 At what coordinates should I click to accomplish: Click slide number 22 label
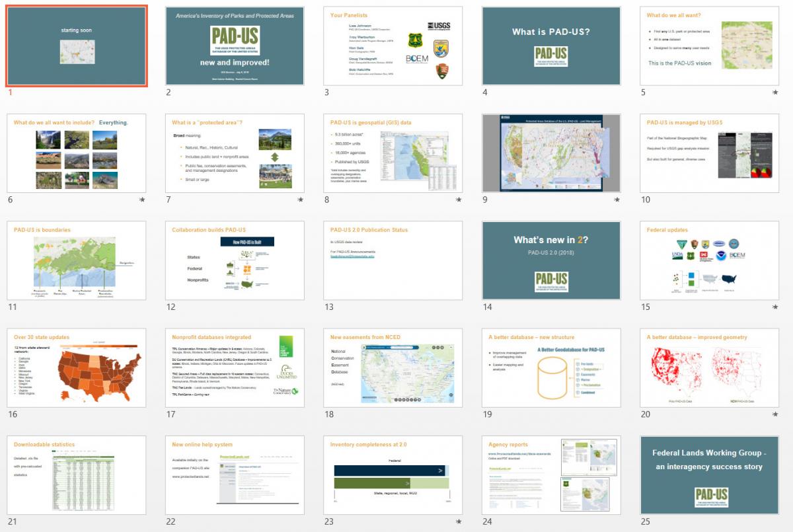point(170,522)
